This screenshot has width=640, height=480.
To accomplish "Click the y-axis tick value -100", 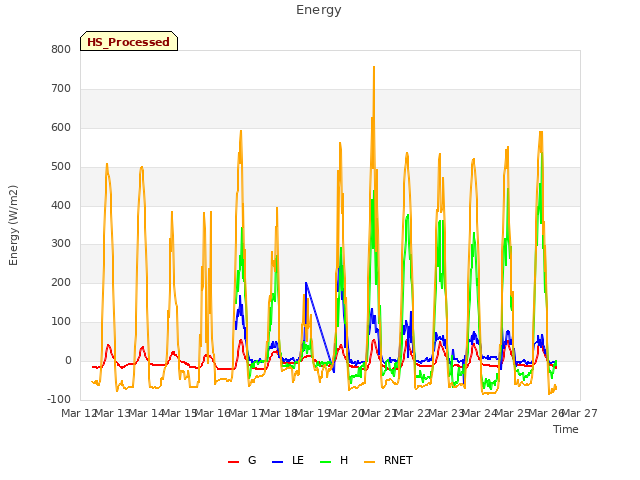I will [x=59, y=399].
